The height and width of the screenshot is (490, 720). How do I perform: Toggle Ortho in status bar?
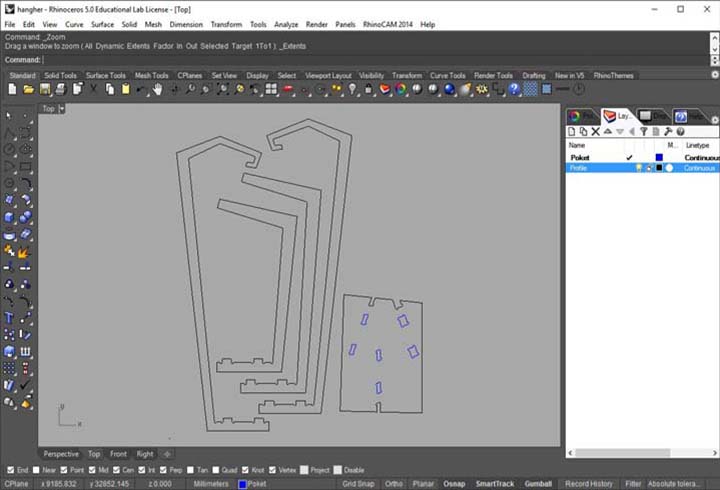(394, 484)
